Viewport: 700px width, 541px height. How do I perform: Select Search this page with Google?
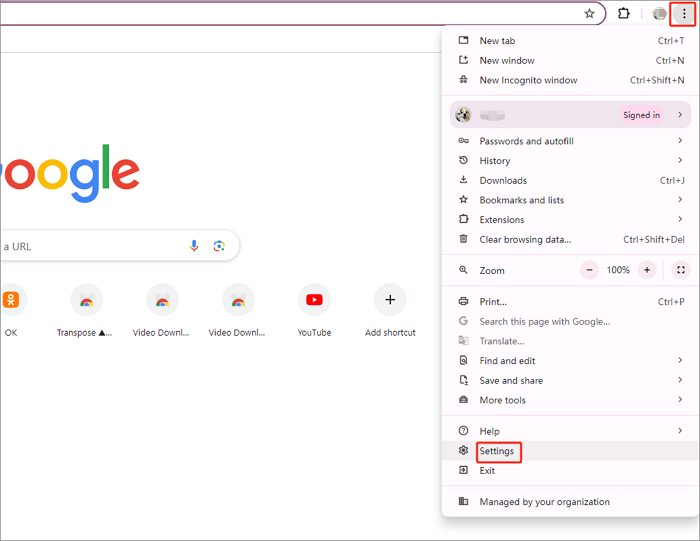pyautogui.click(x=571, y=321)
